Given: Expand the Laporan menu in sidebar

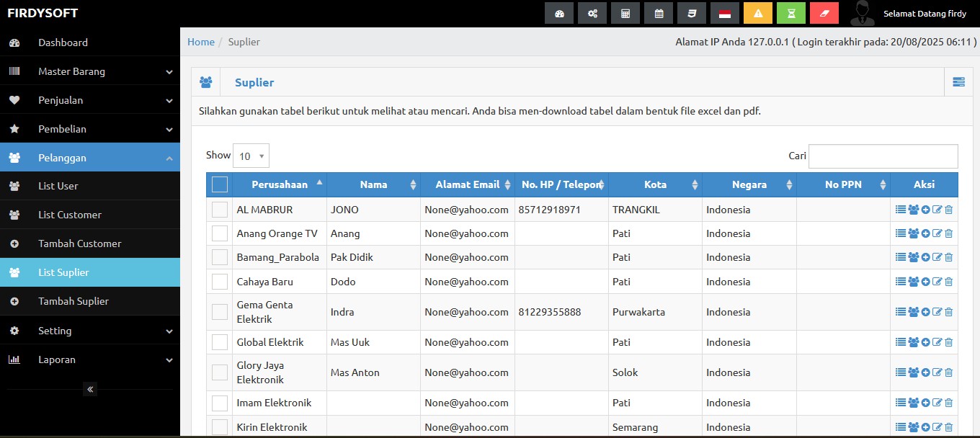Looking at the screenshot, I should pos(90,359).
